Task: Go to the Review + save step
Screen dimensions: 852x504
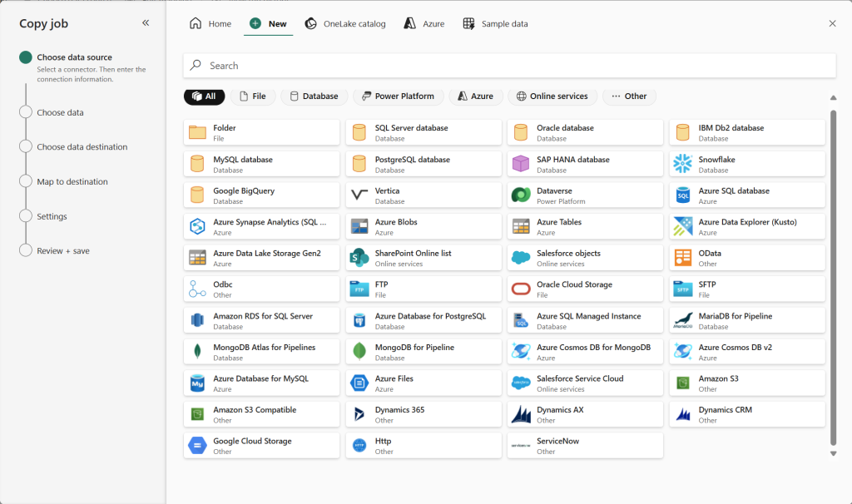Action: 25,250
